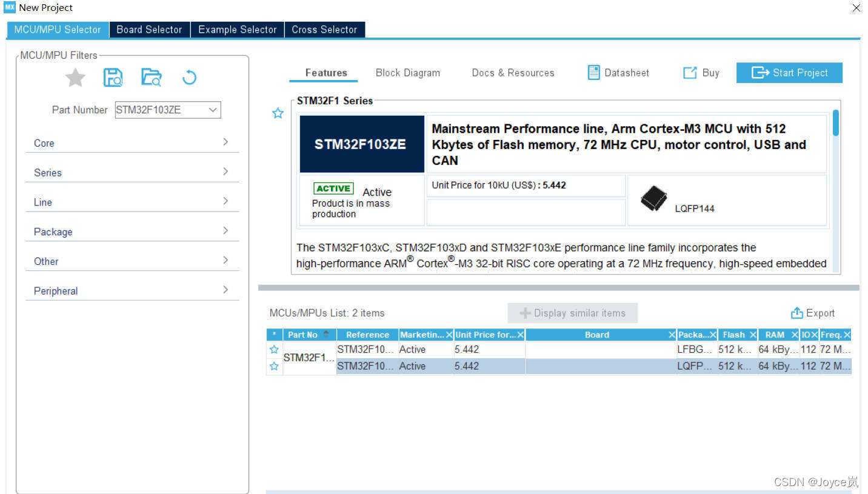This screenshot has width=868, height=494.
Task: Click the Datasheet button label
Action: pos(627,73)
